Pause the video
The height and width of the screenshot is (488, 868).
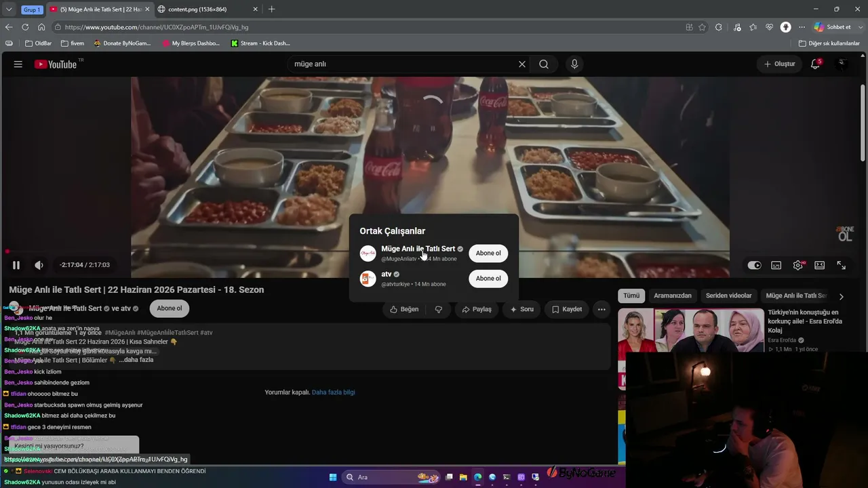(16, 265)
